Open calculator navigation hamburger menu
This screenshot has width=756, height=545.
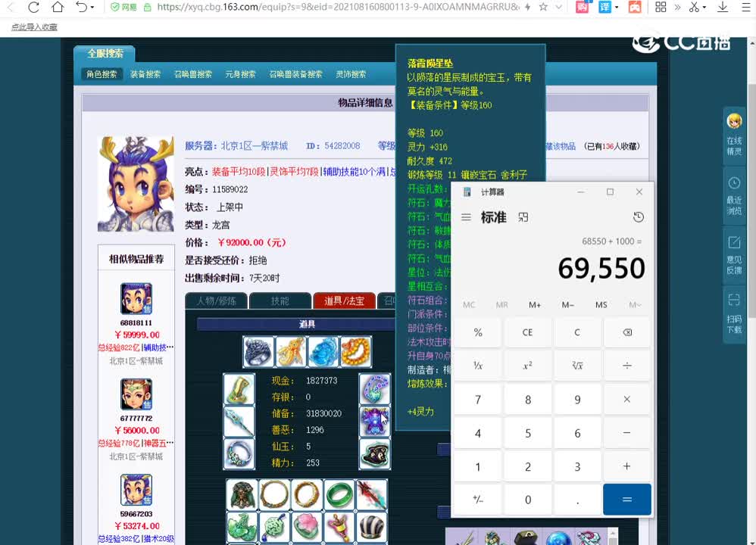[x=466, y=217]
